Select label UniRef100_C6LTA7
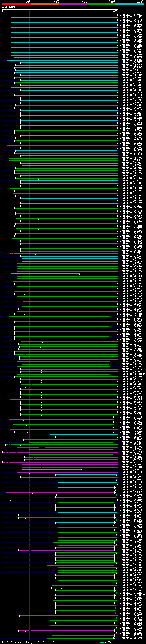This screenshot has height=644, width=146. pyautogui.click(x=131, y=500)
